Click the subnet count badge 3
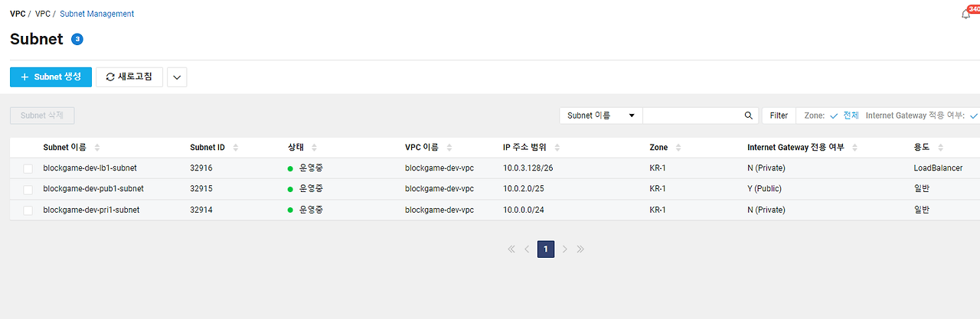 coord(77,39)
